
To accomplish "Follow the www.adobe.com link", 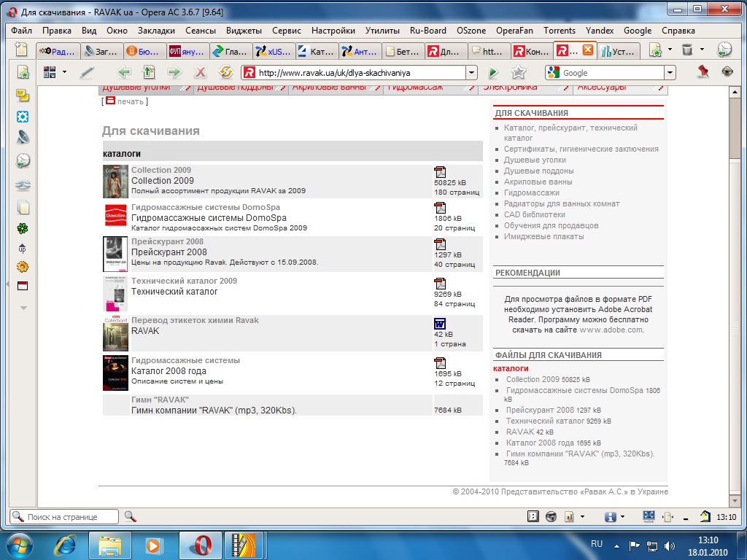I will [611, 330].
